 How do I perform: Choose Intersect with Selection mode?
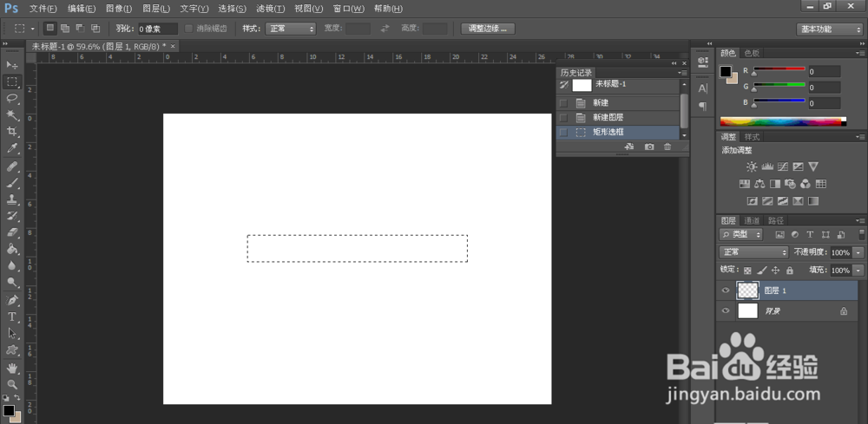click(x=95, y=29)
